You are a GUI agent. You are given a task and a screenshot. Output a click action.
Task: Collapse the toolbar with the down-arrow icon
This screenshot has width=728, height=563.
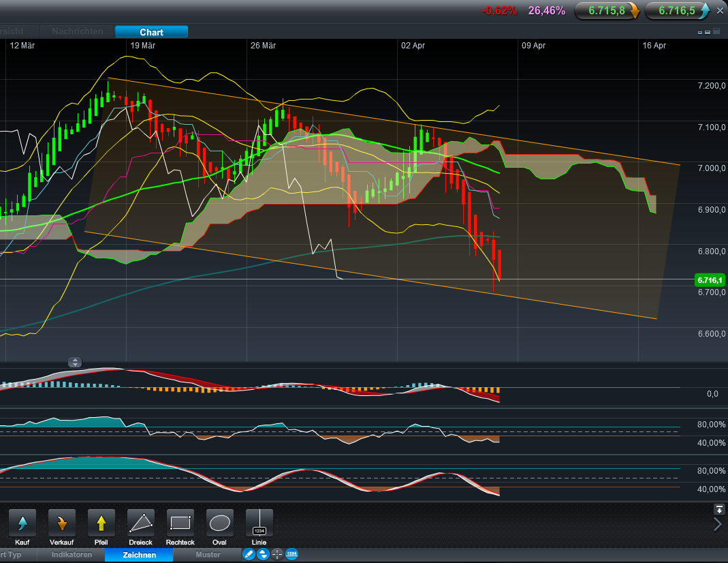pos(719,510)
